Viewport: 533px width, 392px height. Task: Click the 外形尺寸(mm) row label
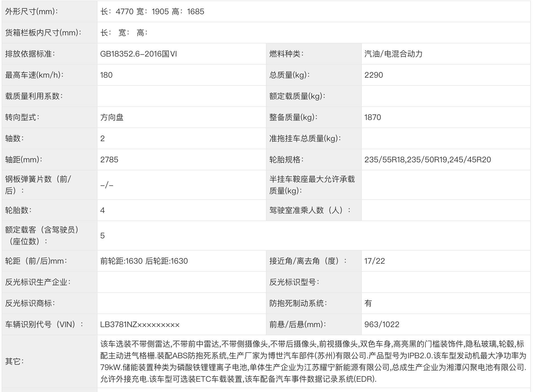coord(31,12)
